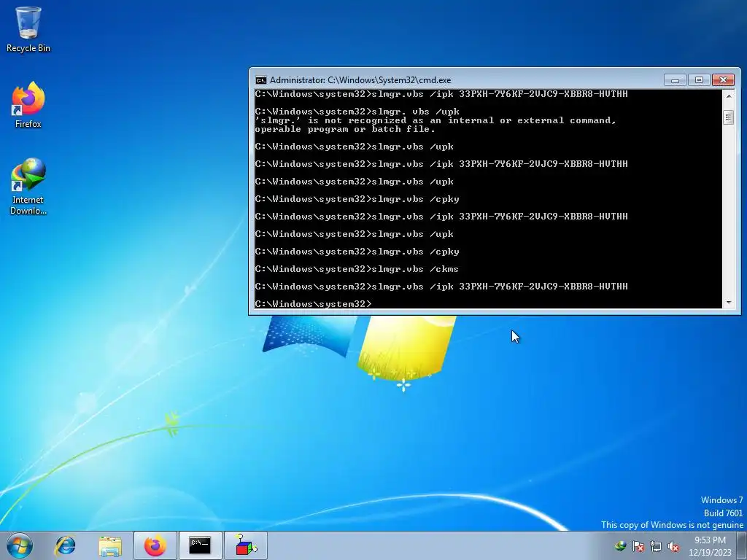Click the Show desktop strip at the taskbar end
This screenshot has width=747, height=560.
click(742, 545)
